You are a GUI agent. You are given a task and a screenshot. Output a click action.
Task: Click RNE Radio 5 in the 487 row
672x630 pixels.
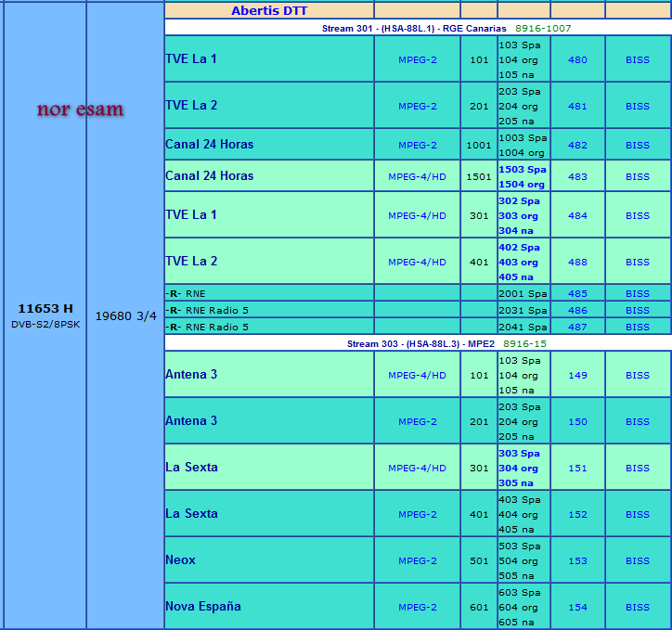217,328
